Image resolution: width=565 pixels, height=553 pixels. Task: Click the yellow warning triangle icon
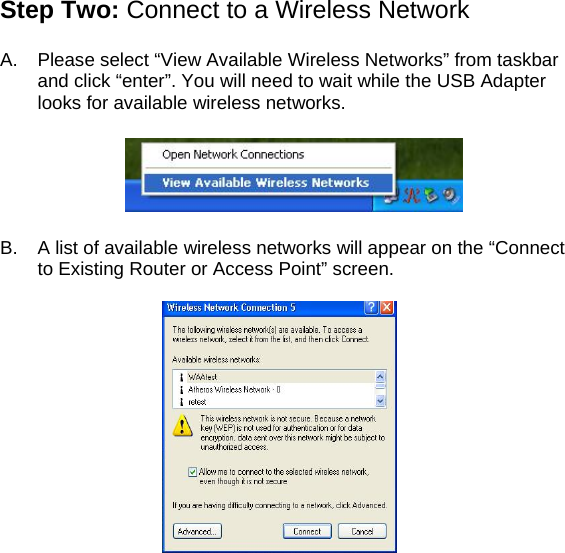(x=182, y=425)
